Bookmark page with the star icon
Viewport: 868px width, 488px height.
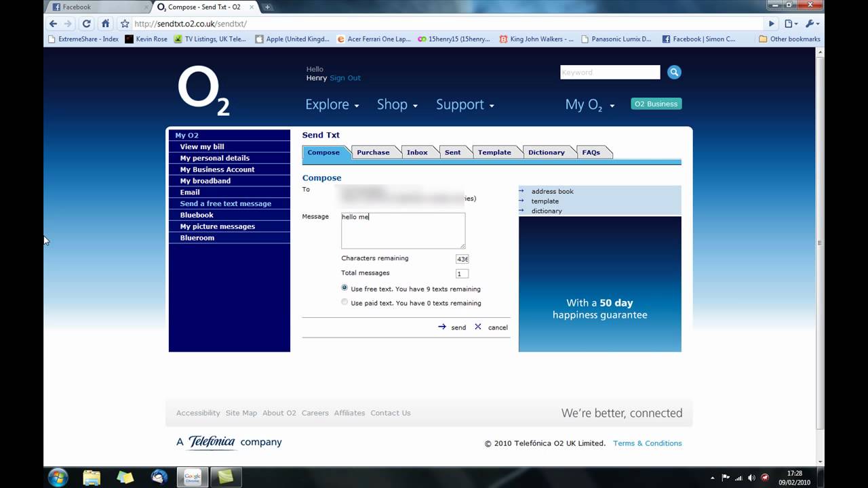click(125, 24)
